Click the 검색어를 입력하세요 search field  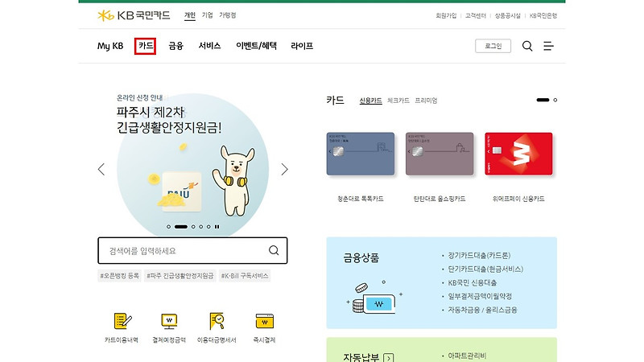tap(192, 250)
